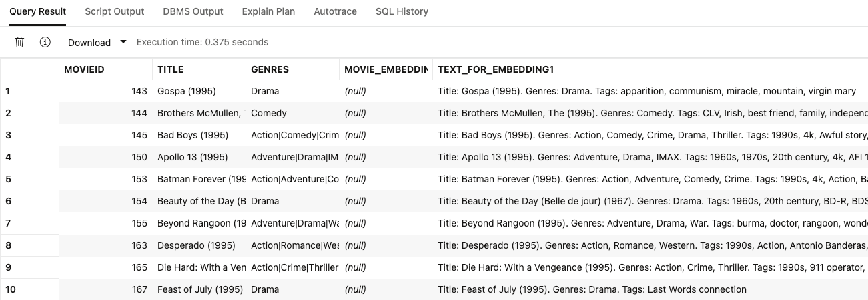Select the Query Result tab

coord(38,11)
